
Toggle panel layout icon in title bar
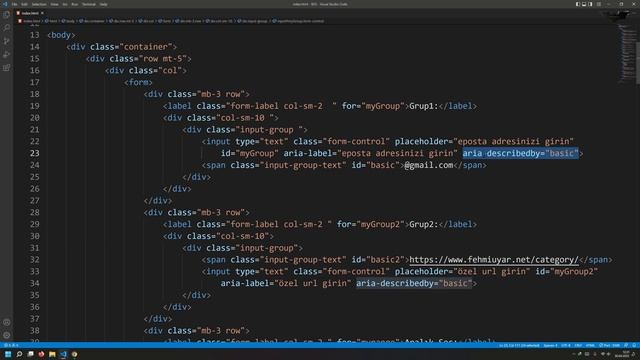(x=584, y=4)
